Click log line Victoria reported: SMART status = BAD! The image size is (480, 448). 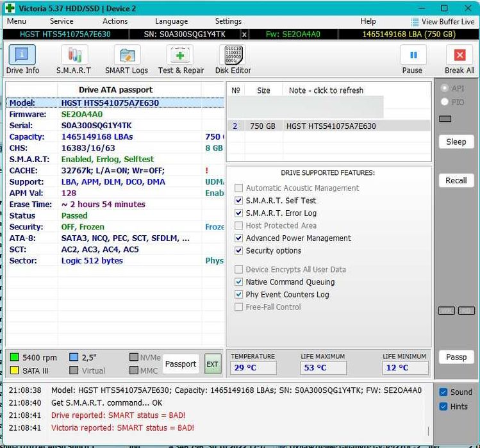point(122,427)
